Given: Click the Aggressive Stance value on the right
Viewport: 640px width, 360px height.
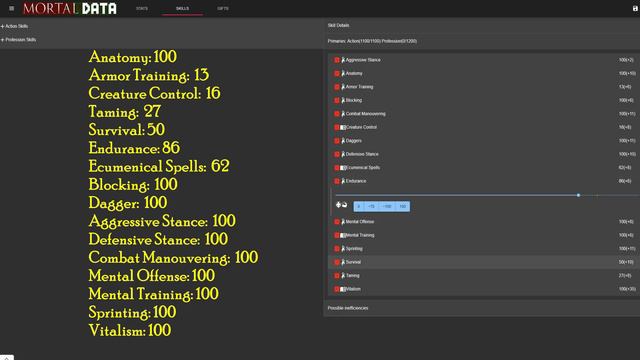Looking at the screenshot, I should point(626,60).
